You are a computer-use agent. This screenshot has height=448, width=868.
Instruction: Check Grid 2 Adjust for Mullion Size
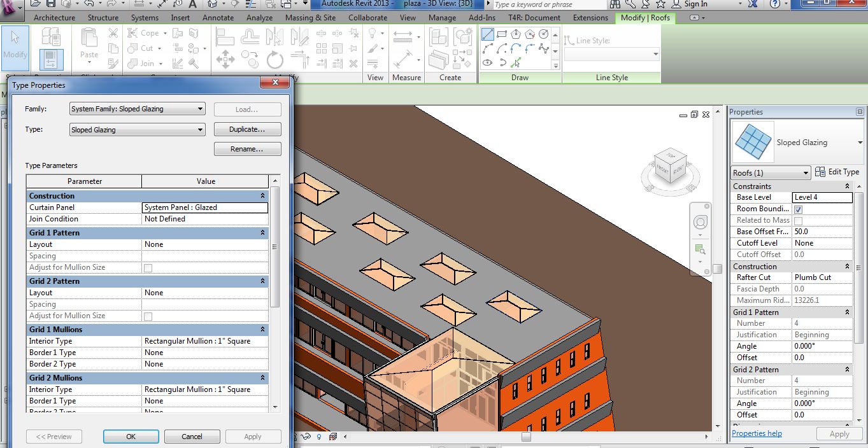coord(148,316)
